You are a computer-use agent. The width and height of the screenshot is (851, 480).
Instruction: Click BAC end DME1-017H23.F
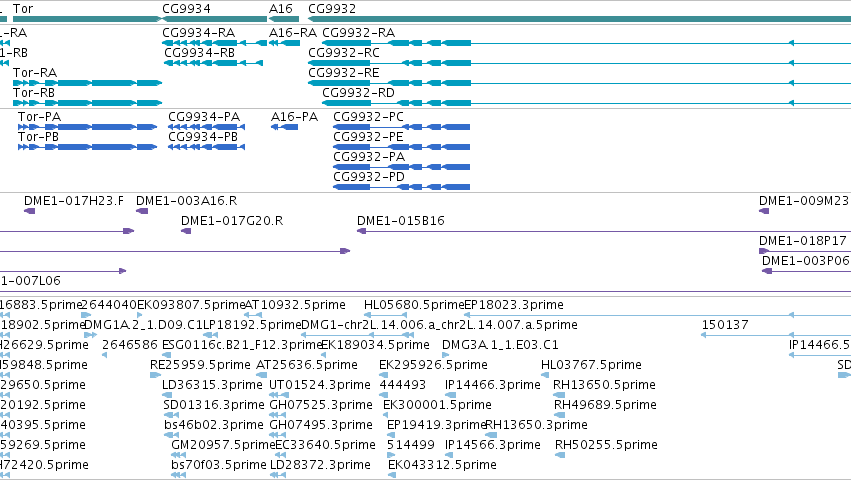(x=74, y=201)
